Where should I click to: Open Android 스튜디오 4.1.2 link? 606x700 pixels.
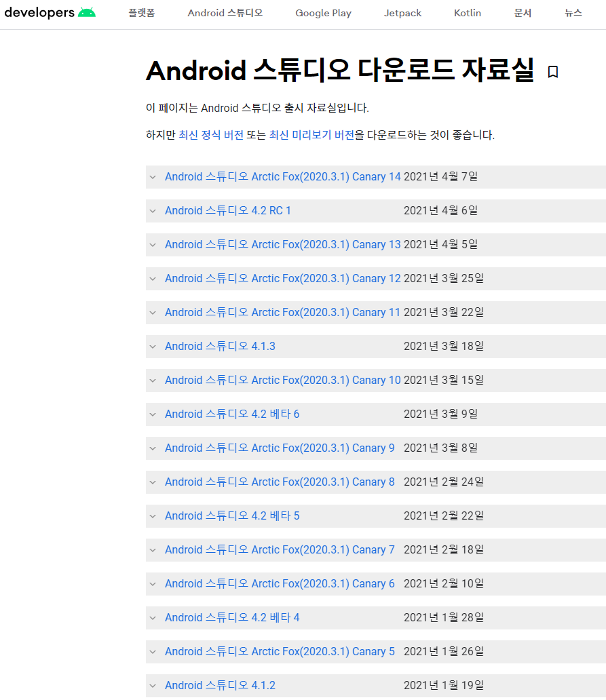pyautogui.click(x=220, y=686)
